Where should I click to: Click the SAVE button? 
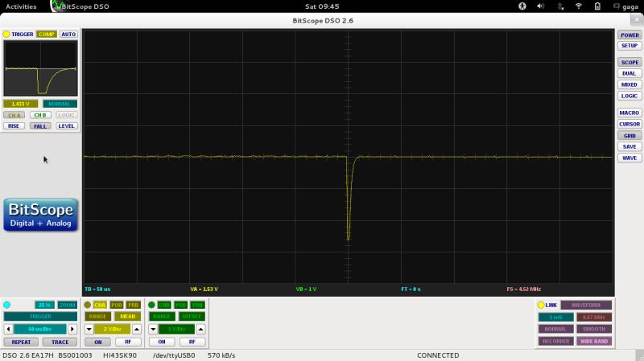[630, 146]
